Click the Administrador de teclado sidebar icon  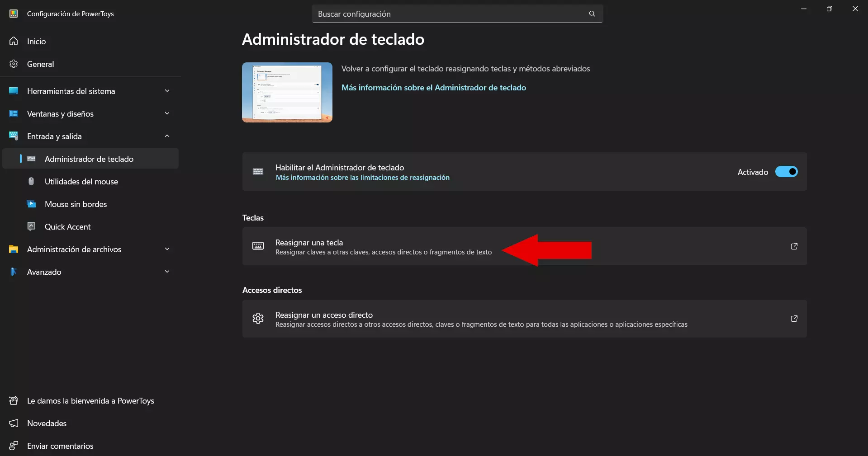[31, 159]
